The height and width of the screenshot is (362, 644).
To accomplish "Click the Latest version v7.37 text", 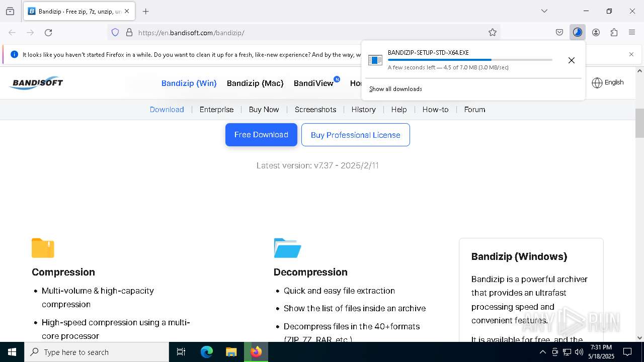I will click(x=317, y=165).
